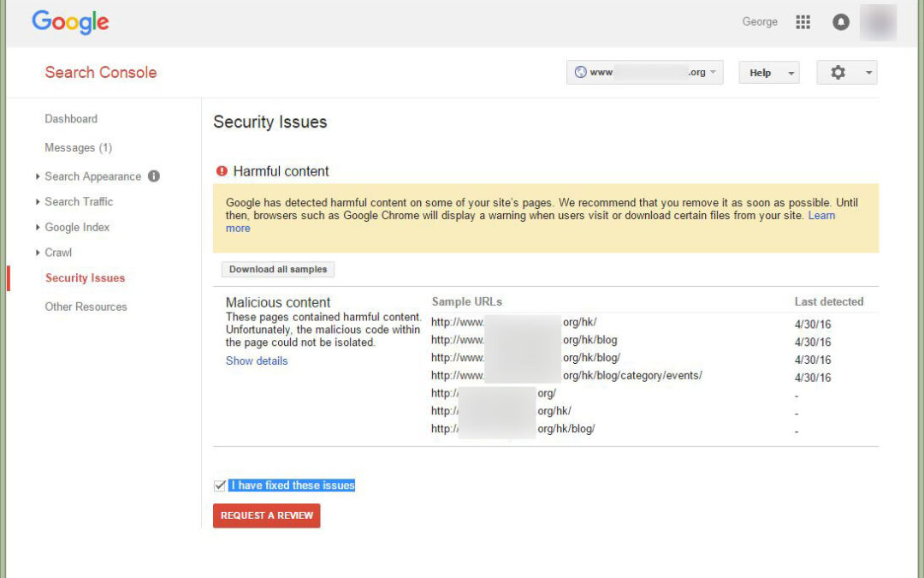The width and height of the screenshot is (924, 578).
Task: Click the sample URL ending org/hk/blog/category/events/
Action: (566, 375)
